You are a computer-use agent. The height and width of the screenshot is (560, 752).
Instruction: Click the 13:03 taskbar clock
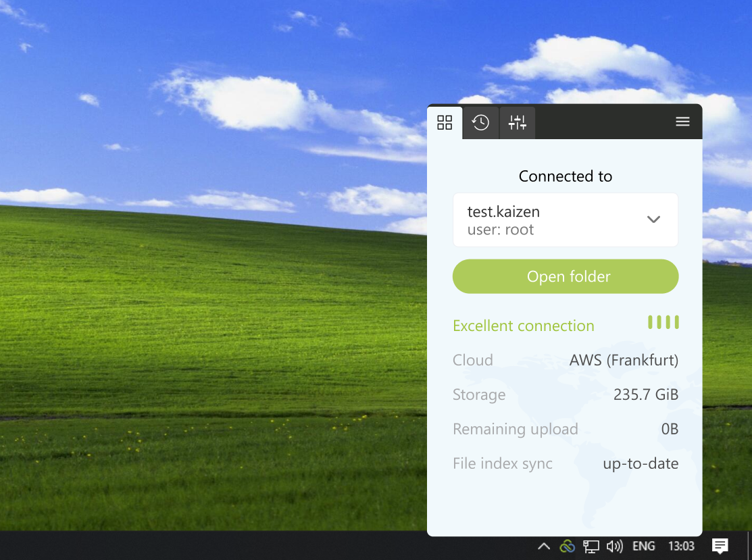[681, 546]
